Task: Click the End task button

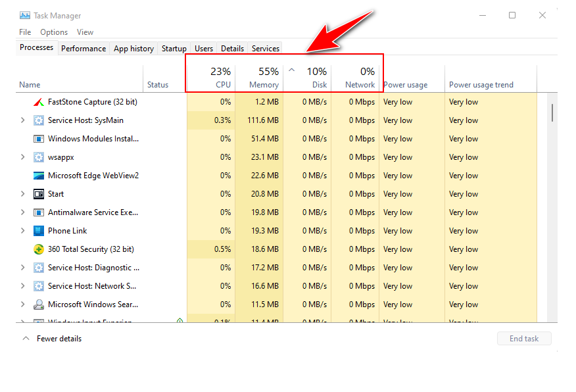Action: tap(524, 338)
